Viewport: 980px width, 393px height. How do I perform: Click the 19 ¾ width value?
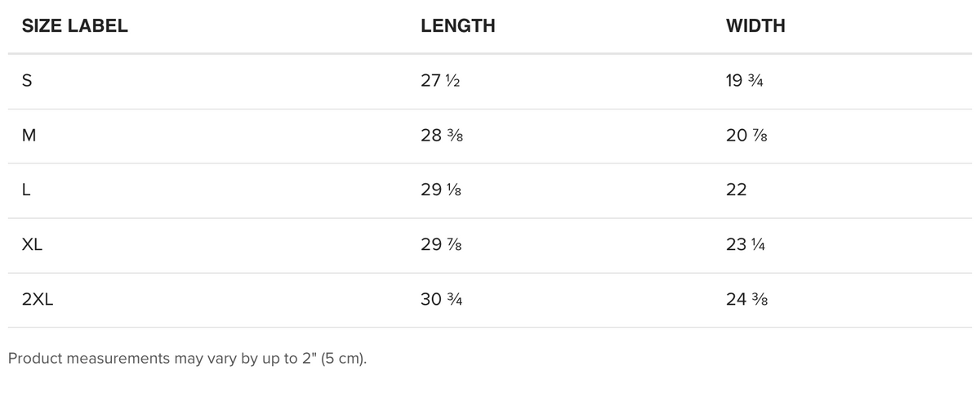(744, 82)
